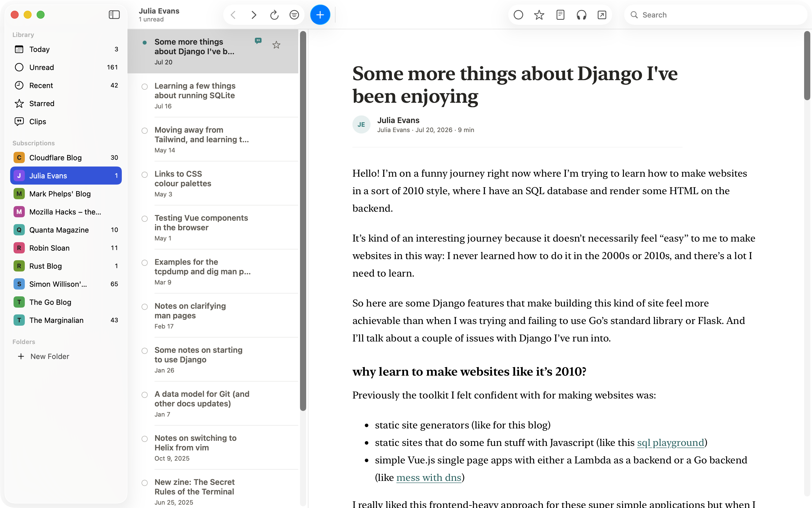This screenshot has width=812, height=508.
Task: Select Mark Phelps' Blog subscription
Action: 66,194
